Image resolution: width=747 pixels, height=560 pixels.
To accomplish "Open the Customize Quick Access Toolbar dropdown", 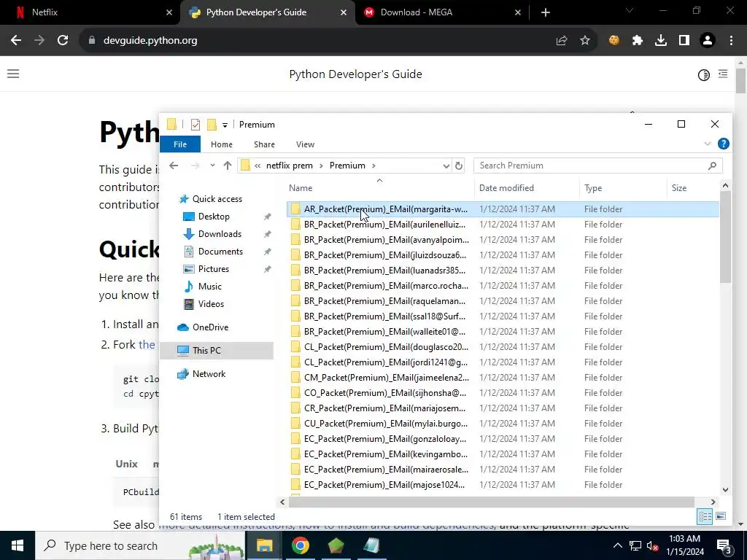I will (225, 125).
